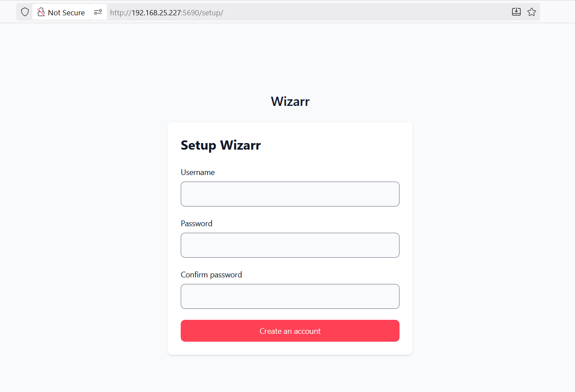Click the crossed-out padlock security icon
This screenshot has width=575, height=392.
pos(41,12)
